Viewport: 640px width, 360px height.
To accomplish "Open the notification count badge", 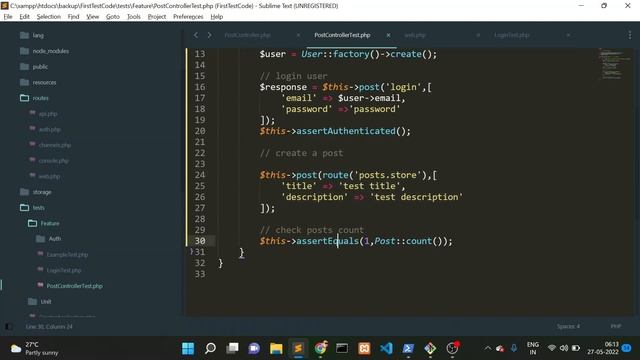I will click(627, 348).
